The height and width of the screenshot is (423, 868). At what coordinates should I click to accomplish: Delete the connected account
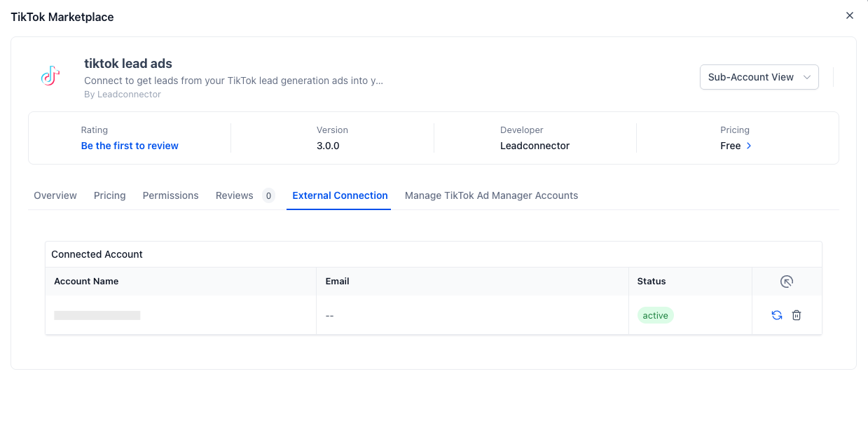(x=797, y=315)
